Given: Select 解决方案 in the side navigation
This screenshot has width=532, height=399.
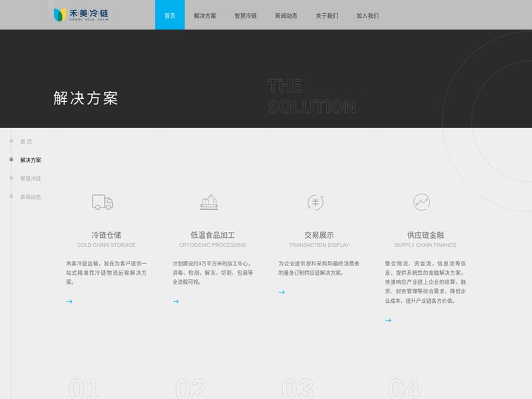Looking at the screenshot, I should [30, 160].
